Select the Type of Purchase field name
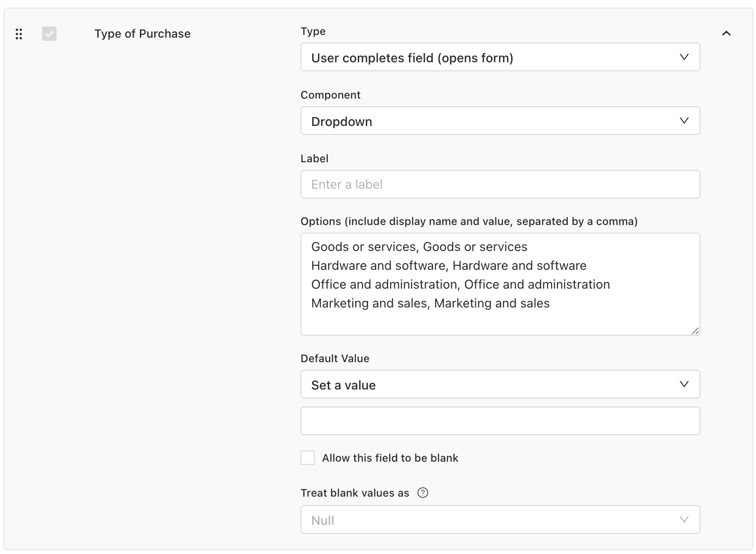The height and width of the screenshot is (554, 756). [142, 34]
